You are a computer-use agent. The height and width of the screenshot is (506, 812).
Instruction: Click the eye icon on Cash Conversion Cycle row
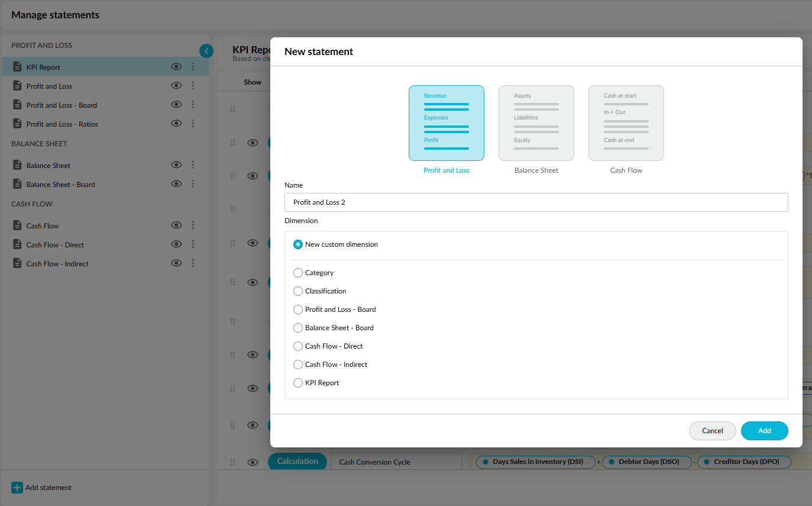click(253, 462)
